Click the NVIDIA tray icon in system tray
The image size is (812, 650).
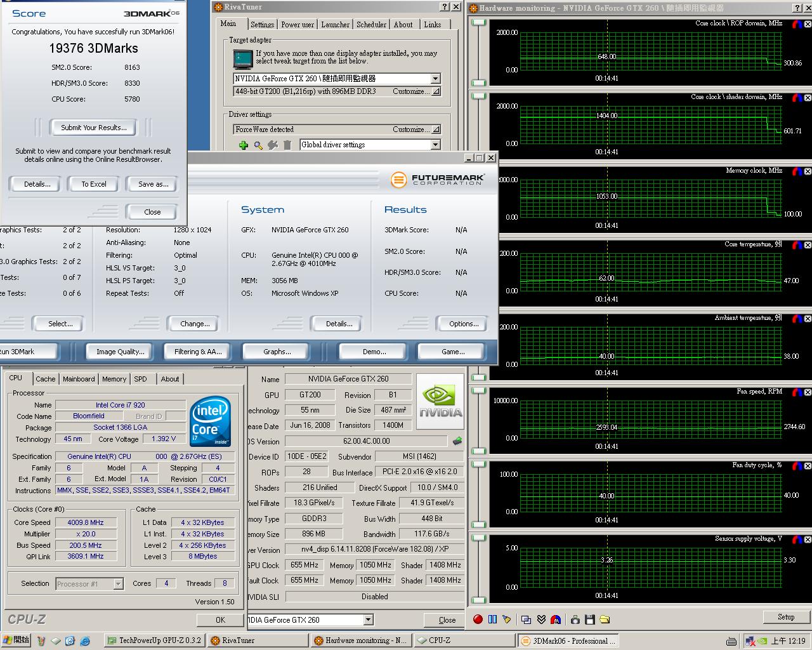click(x=764, y=641)
